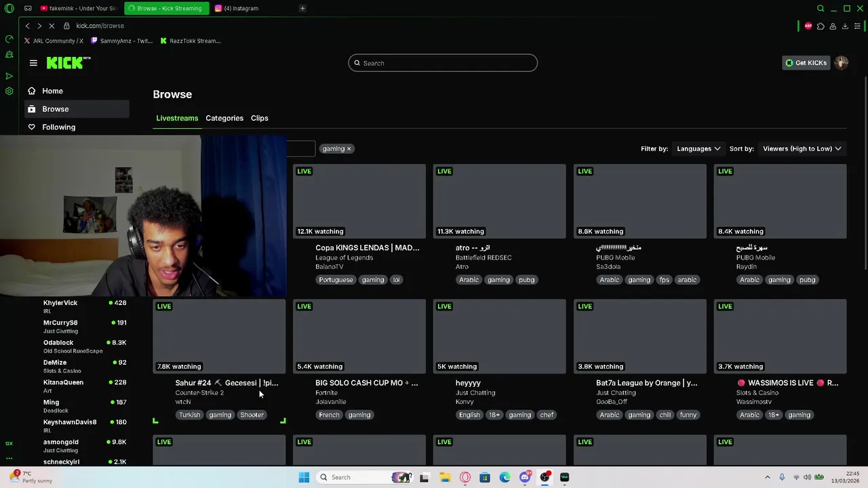Open the Windows taskbar search box
The image size is (868, 488).
[366, 477]
